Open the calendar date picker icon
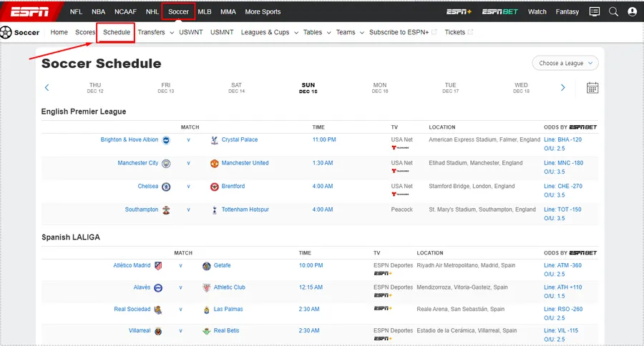644x346 pixels. (592, 88)
